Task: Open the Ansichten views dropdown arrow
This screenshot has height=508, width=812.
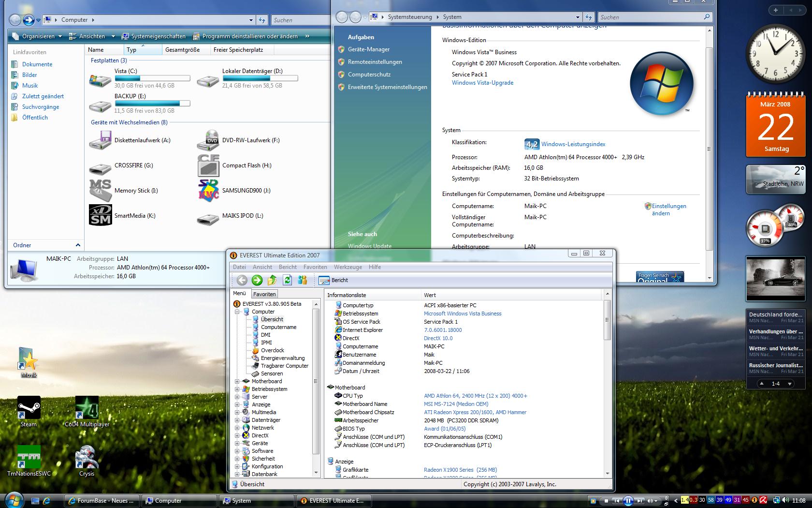Action: click(113, 36)
